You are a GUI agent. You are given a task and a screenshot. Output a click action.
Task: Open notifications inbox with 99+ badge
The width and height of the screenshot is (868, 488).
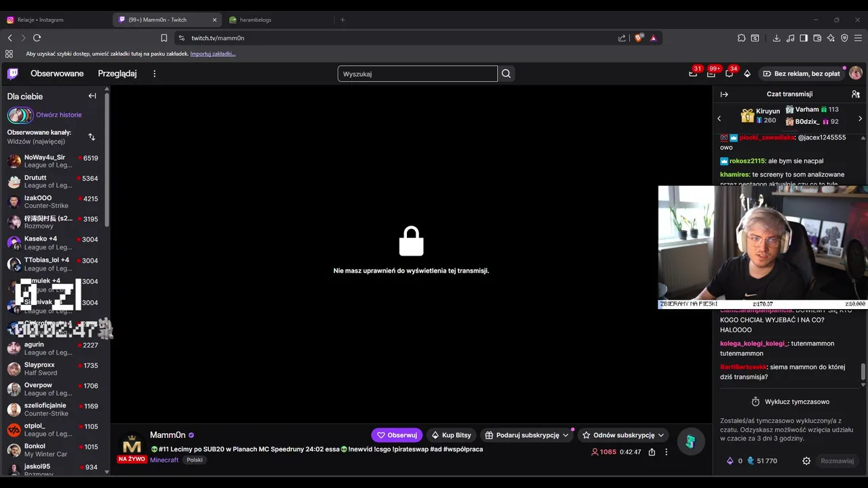point(711,74)
